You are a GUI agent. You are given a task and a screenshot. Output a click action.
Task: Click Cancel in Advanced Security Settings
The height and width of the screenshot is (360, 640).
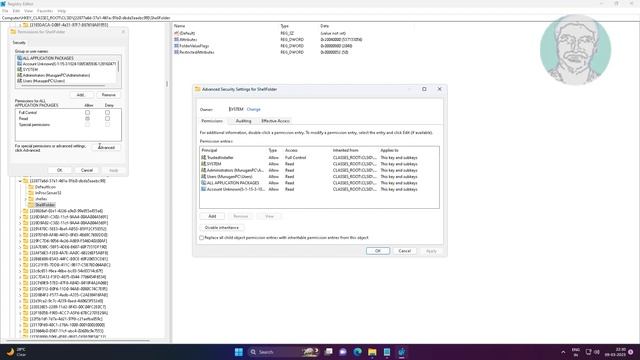point(404,251)
